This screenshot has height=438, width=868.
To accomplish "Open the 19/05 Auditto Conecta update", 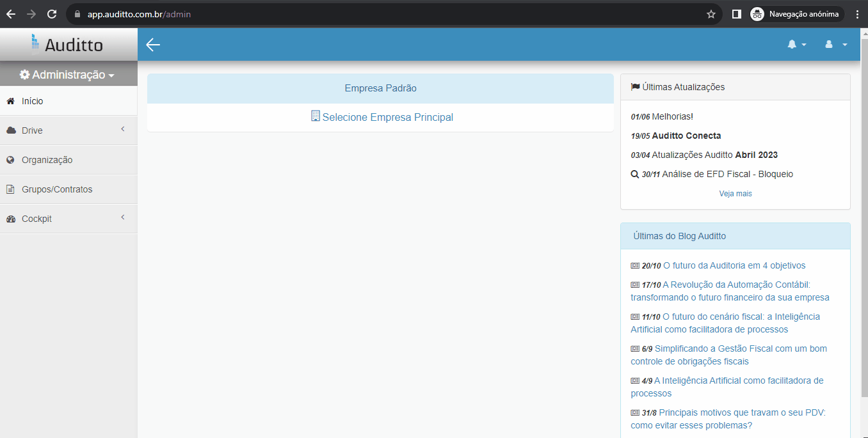I will pyautogui.click(x=676, y=136).
